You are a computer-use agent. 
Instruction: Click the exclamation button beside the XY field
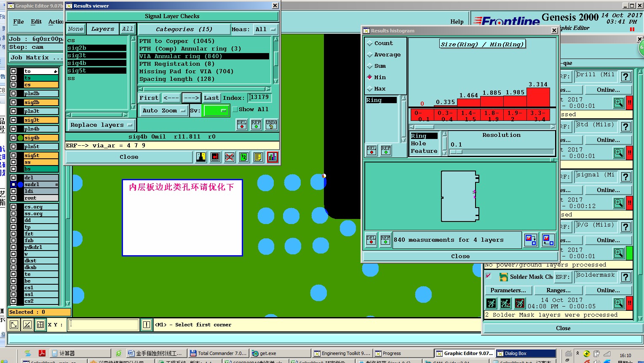146,325
